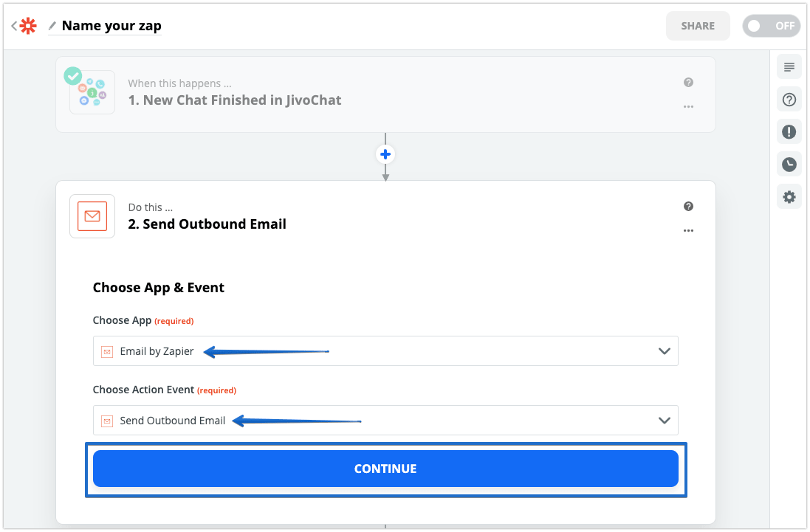Expand the Choose Action Event dropdown
The width and height of the screenshot is (810, 532).
point(385,421)
